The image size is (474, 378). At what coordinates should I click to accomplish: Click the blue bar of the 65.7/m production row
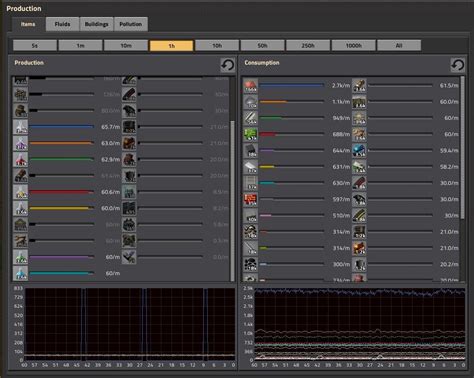(x=61, y=127)
